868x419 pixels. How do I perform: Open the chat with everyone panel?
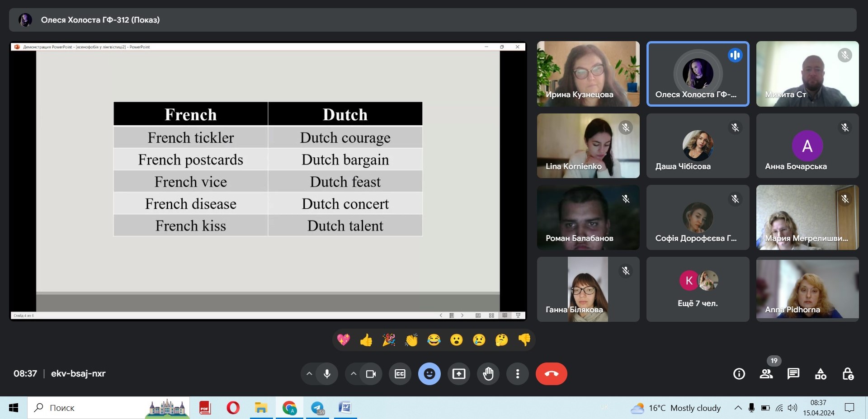[x=793, y=374]
